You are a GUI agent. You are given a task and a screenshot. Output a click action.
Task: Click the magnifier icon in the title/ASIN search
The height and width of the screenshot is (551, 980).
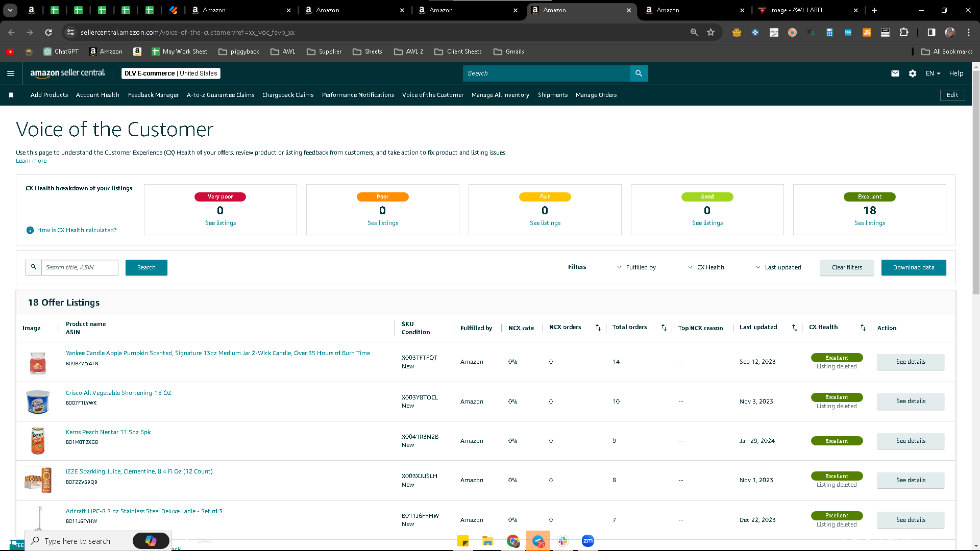click(x=34, y=267)
